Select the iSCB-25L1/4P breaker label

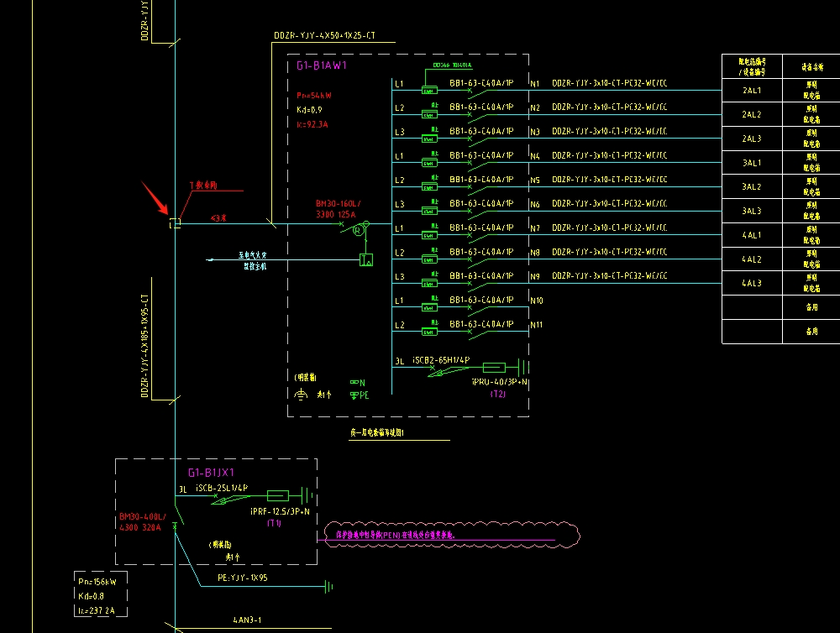(222, 489)
